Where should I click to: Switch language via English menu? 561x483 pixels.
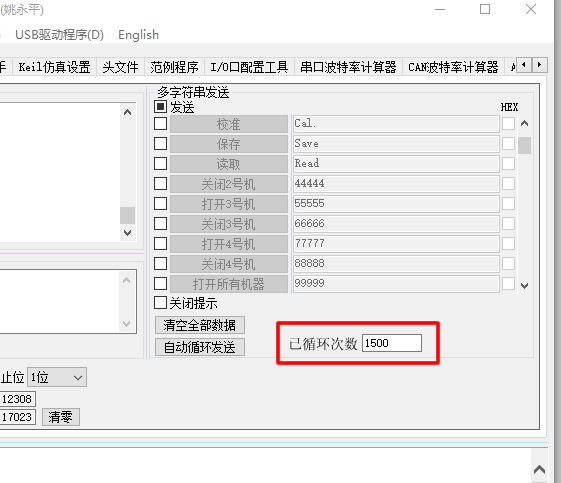tap(138, 35)
